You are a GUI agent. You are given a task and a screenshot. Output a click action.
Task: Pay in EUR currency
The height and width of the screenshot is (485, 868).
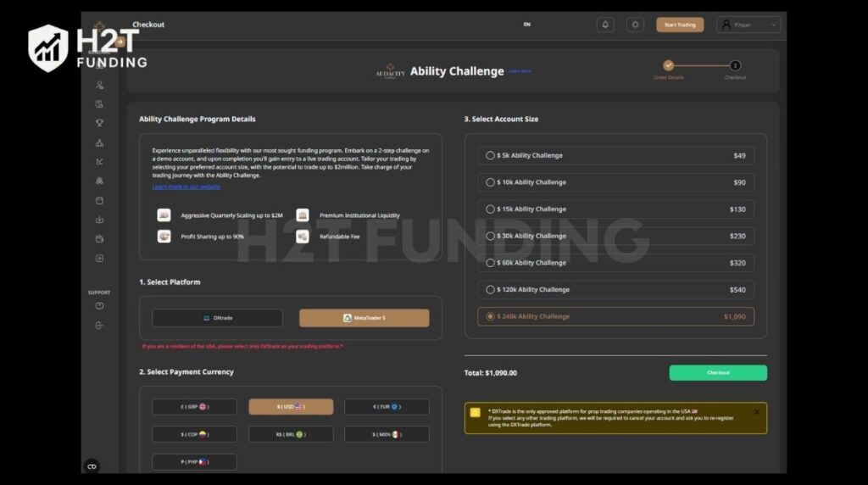click(x=387, y=406)
